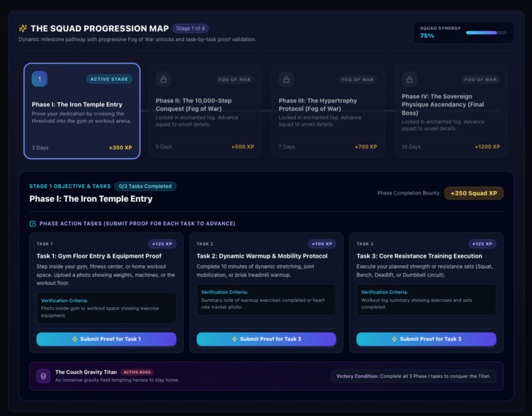The image size is (532, 416).
Task: Submit proof for Task 3
Action: coord(426,339)
